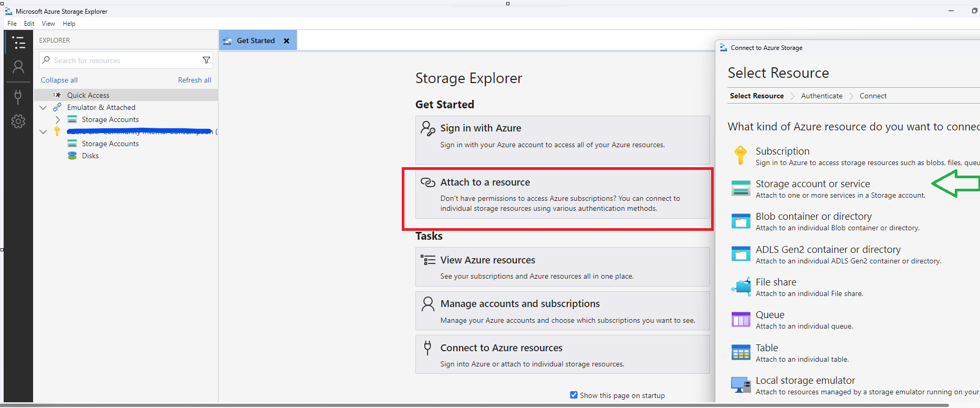Viewport: 980px width, 408px height.
Task: Click the Storage account or service icon
Action: coord(741,188)
